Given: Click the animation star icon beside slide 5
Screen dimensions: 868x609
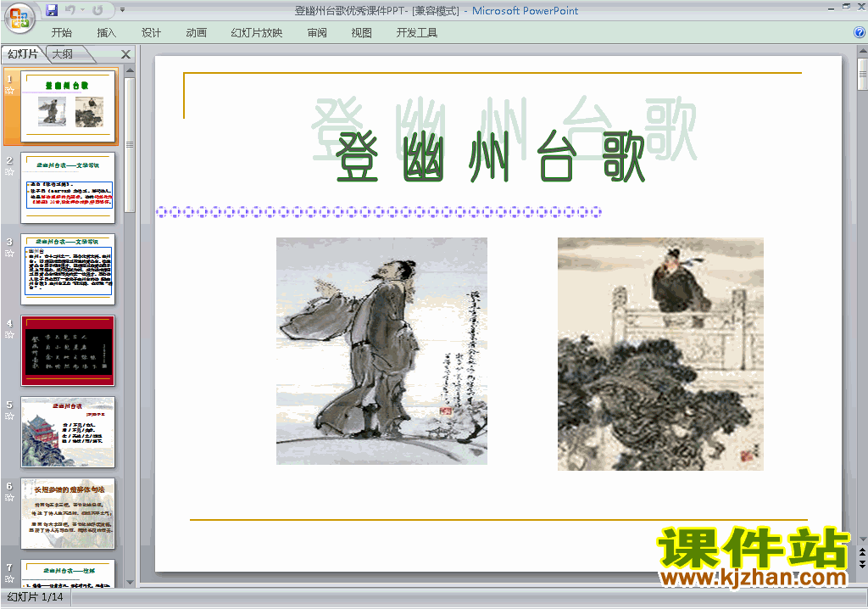Looking at the screenshot, I should pyautogui.click(x=9, y=416).
